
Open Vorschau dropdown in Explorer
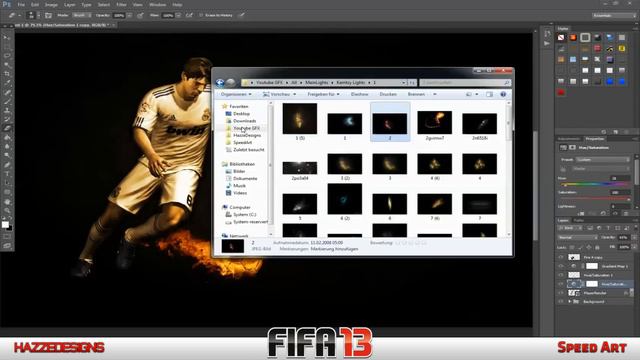pos(280,94)
